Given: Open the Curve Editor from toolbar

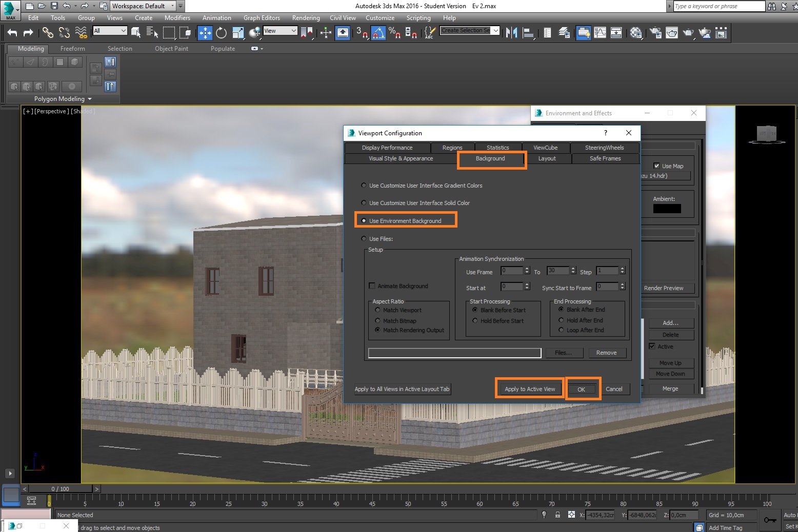Looking at the screenshot, I should pyautogui.click(x=600, y=33).
